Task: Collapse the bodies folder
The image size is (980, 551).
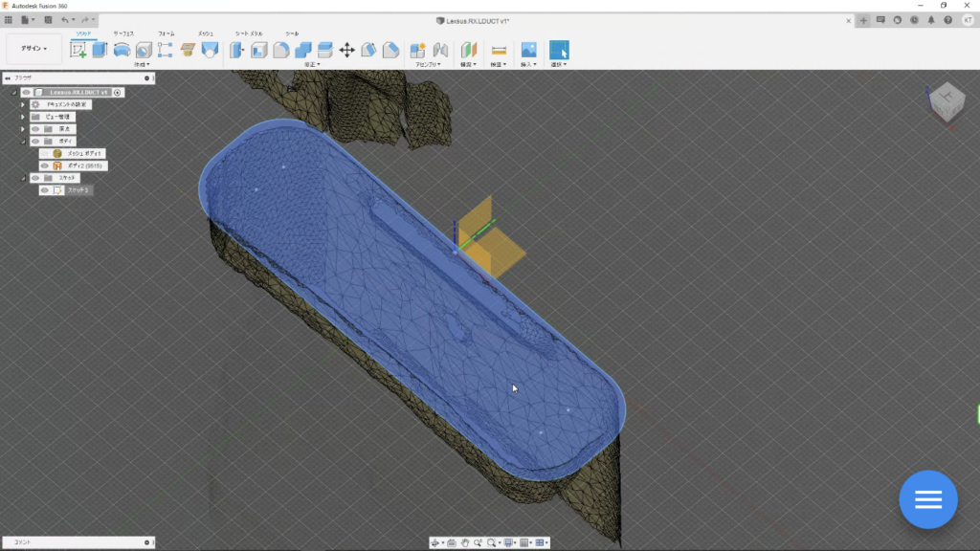Action: coord(23,142)
